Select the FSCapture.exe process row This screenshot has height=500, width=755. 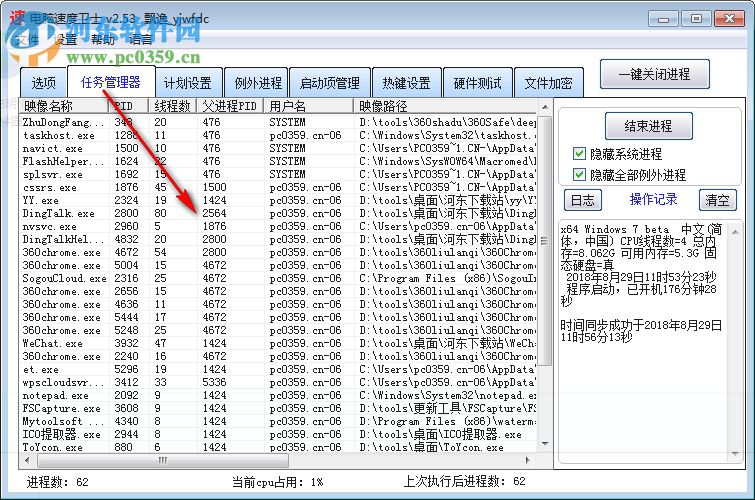point(278,408)
